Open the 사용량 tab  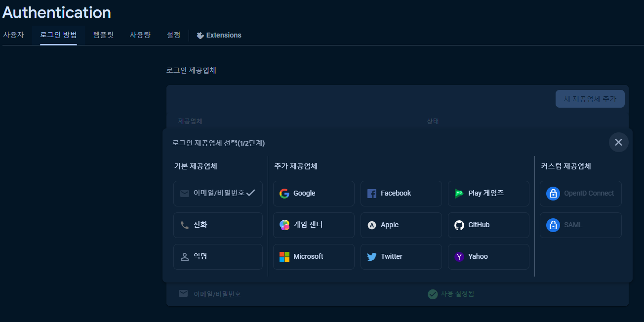(x=140, y=35)
